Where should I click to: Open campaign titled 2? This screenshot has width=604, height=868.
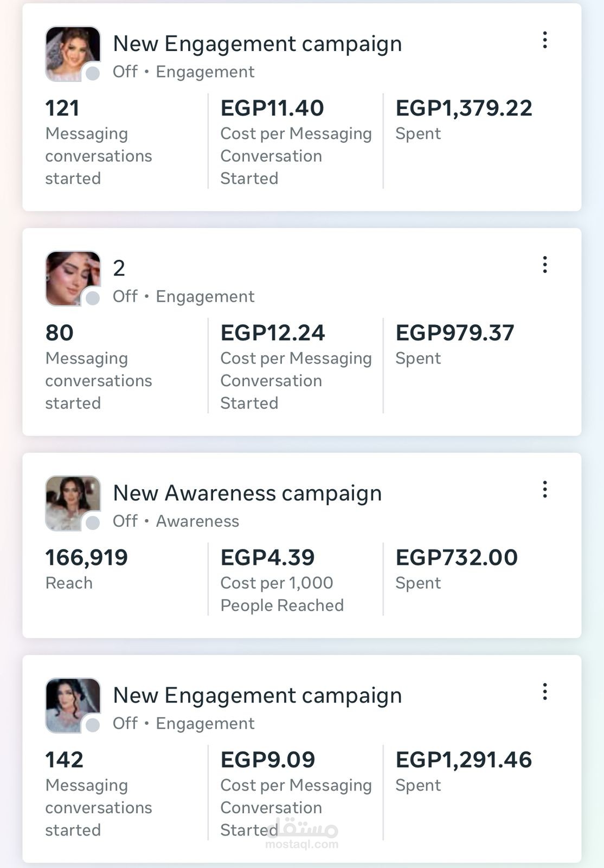point(119,269)
